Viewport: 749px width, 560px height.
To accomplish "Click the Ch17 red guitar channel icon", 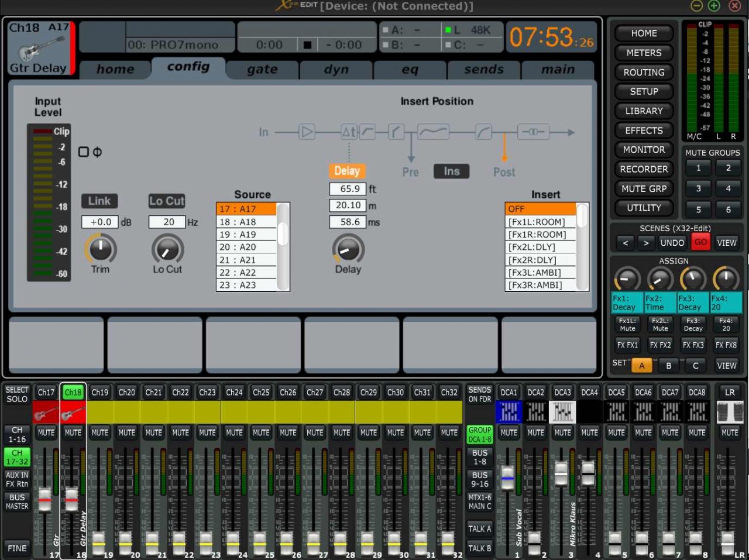I will (x=46, y=413).
